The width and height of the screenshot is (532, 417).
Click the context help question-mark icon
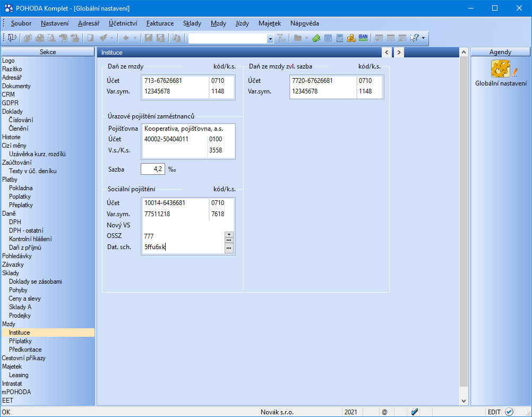[x=415, y=38]
